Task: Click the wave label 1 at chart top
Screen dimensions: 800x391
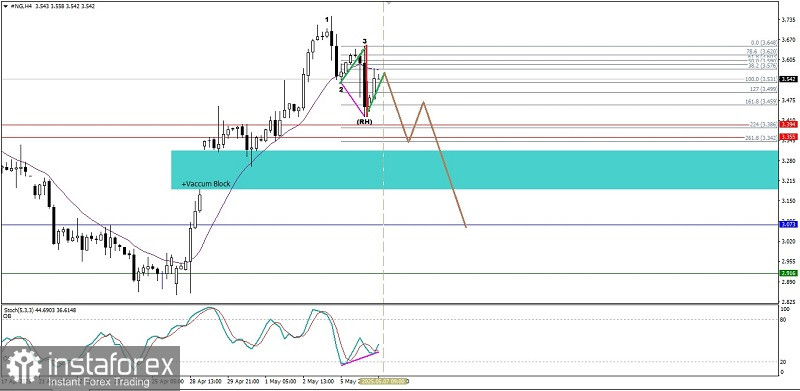Action: click(x=327, y=19)
